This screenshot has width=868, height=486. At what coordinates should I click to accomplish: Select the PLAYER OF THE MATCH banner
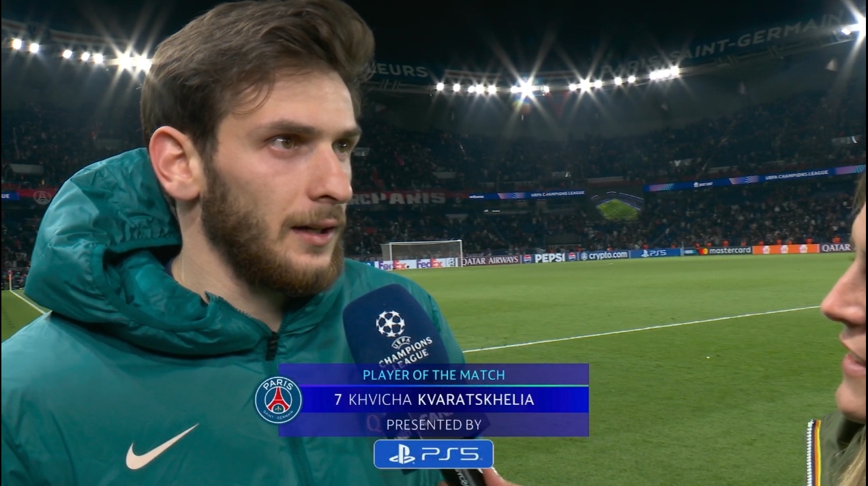(x=434, y=374)
